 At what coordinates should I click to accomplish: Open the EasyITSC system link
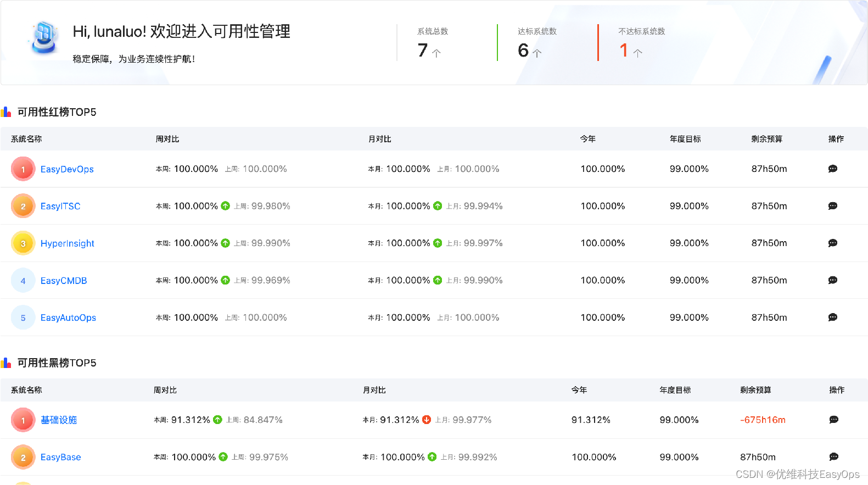click(x=60, y=207)
